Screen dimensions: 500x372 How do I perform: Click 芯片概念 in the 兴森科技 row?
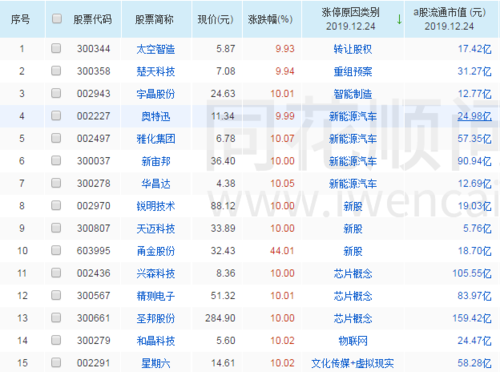pos(353,274)
